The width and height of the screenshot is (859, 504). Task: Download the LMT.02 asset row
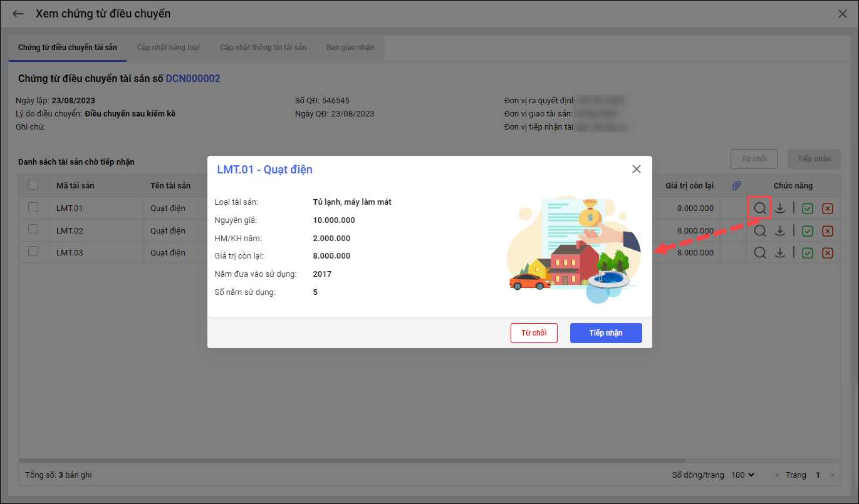click(x=780, y=231)
